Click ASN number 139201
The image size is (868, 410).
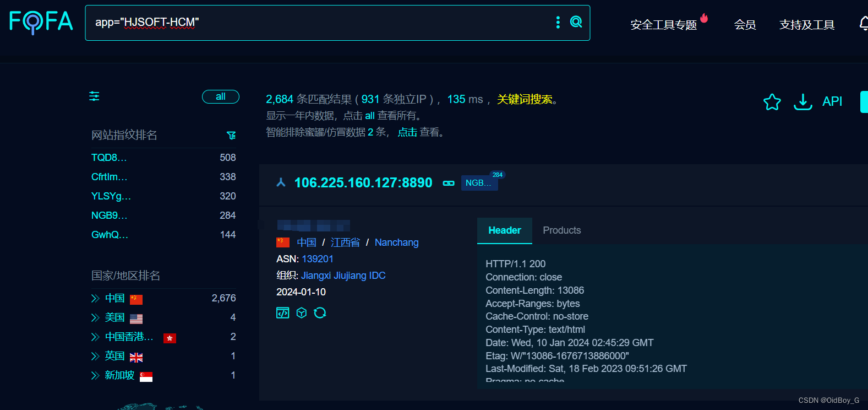[318, 259]
